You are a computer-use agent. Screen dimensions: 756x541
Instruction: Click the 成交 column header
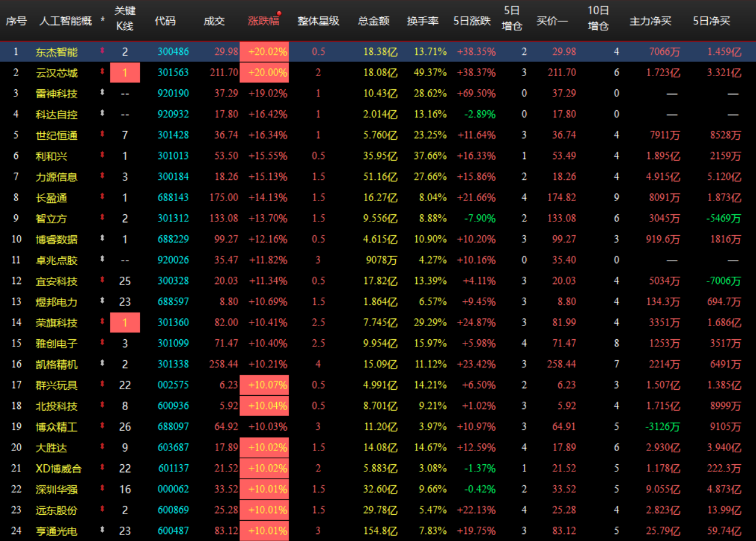(x=214, y=21)
